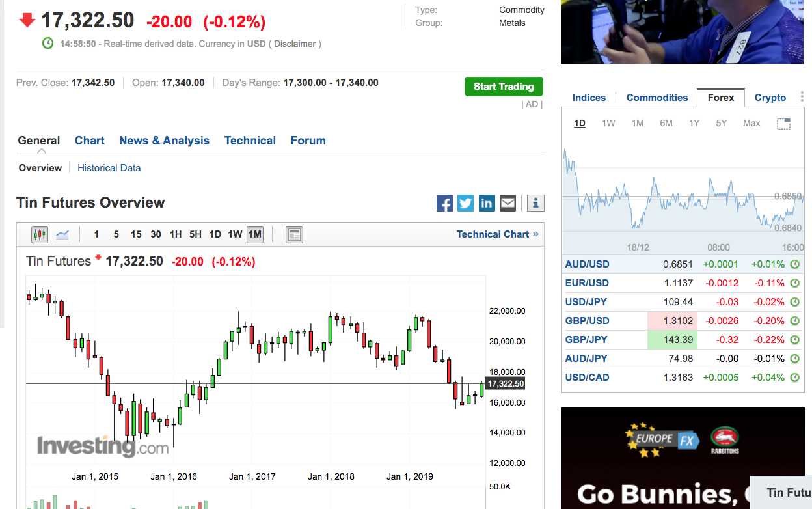
Task: Share Tin Futures on Twitter
Action: [466, 203]
